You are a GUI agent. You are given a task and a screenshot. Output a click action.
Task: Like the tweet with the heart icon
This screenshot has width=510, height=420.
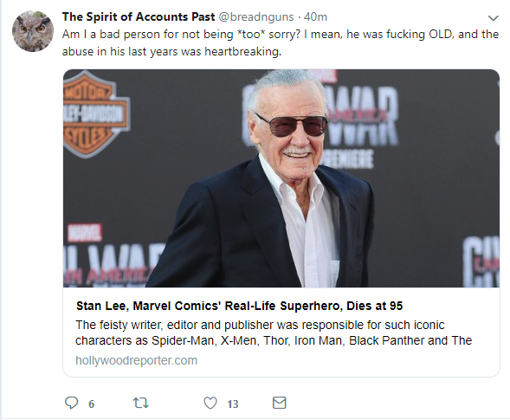(x=210, y=403)
